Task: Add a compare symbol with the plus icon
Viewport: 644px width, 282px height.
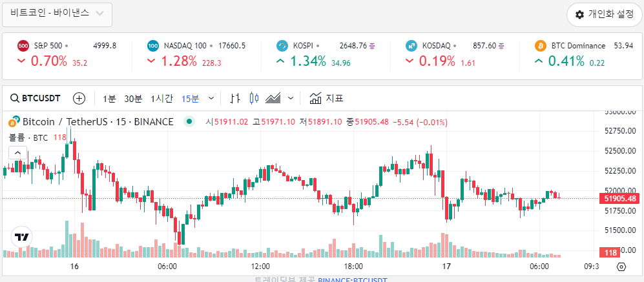Action: click(x=79, y=99)
